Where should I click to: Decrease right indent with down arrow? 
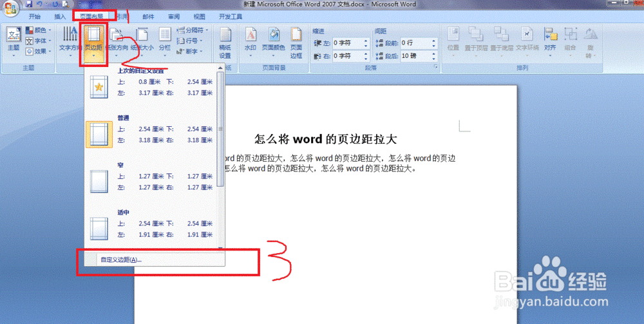point(366,58)
